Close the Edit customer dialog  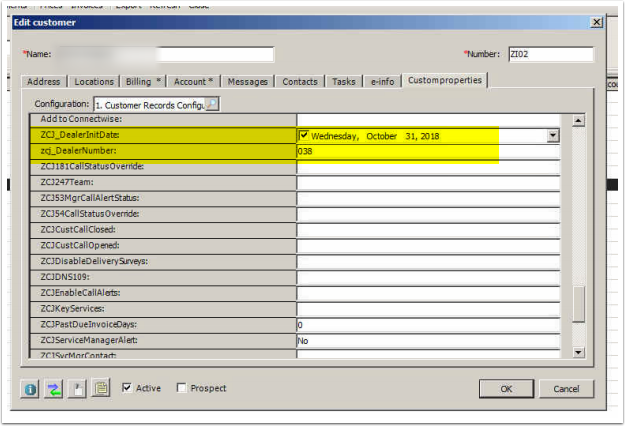pyautogui.click(x=596, y=22)
